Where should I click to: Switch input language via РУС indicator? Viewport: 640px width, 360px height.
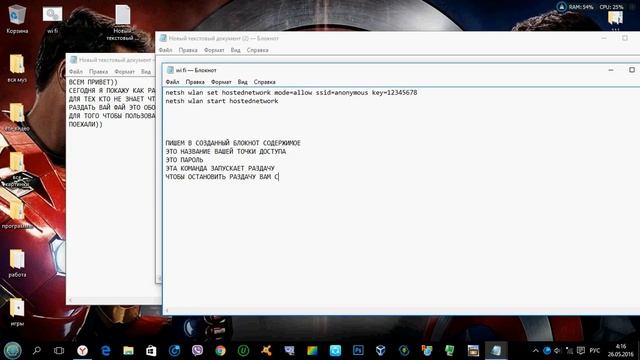pyautogui.click(x=595, y=351)
